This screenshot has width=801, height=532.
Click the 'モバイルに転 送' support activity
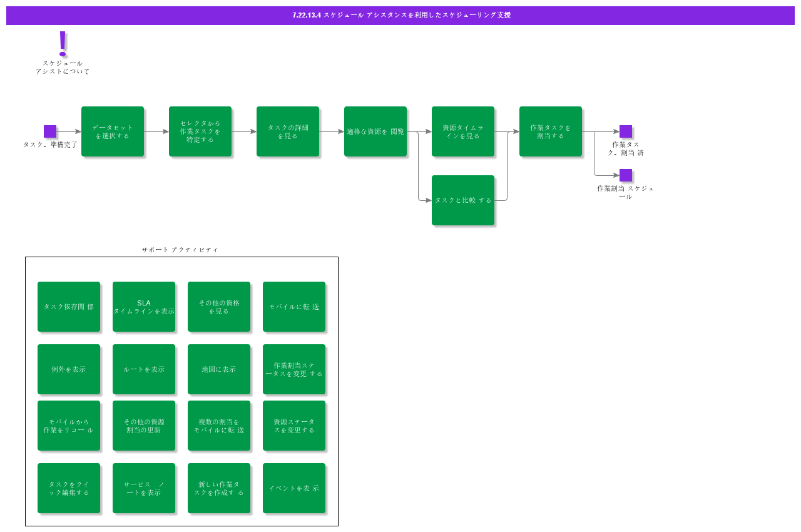point(294,307)
